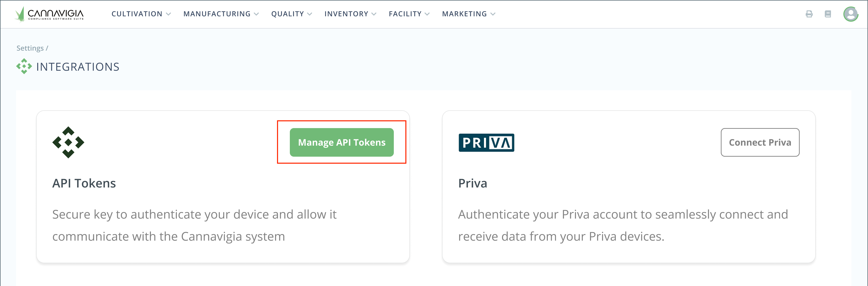Open the Inventory menu

point(346,14)
